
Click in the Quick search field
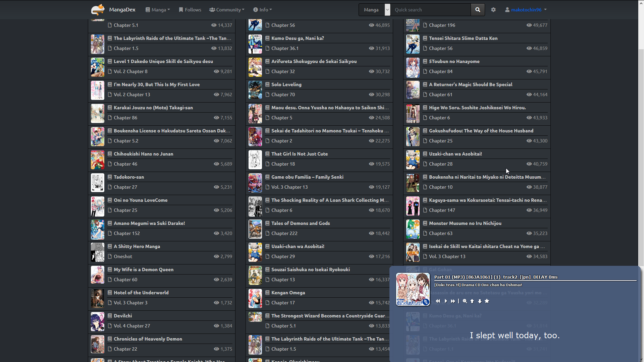(431, 10)
